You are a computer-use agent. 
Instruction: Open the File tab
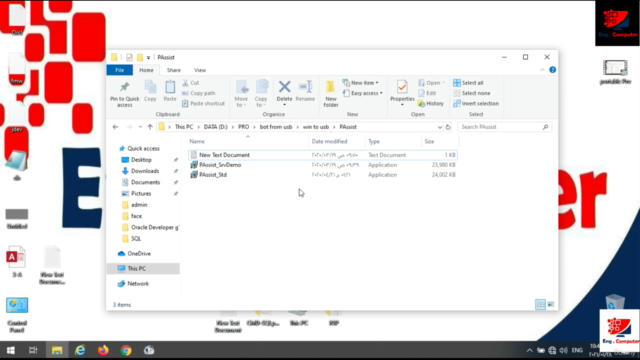[120, 70]
